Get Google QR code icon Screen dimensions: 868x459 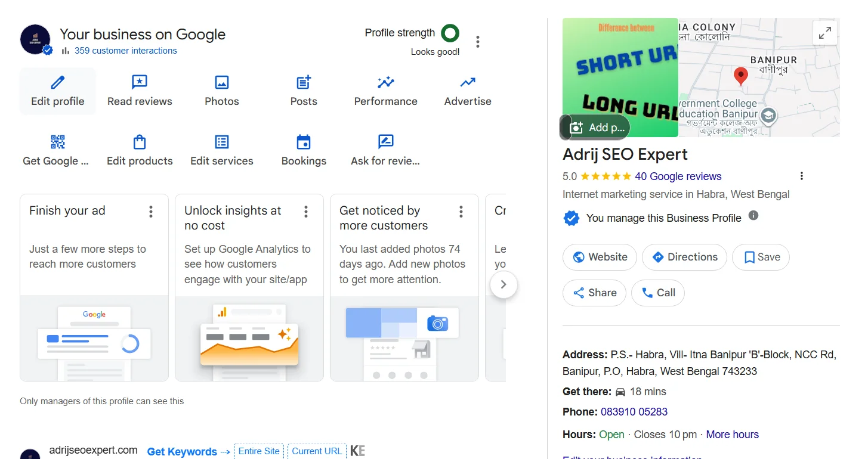(x=58, y=142)
